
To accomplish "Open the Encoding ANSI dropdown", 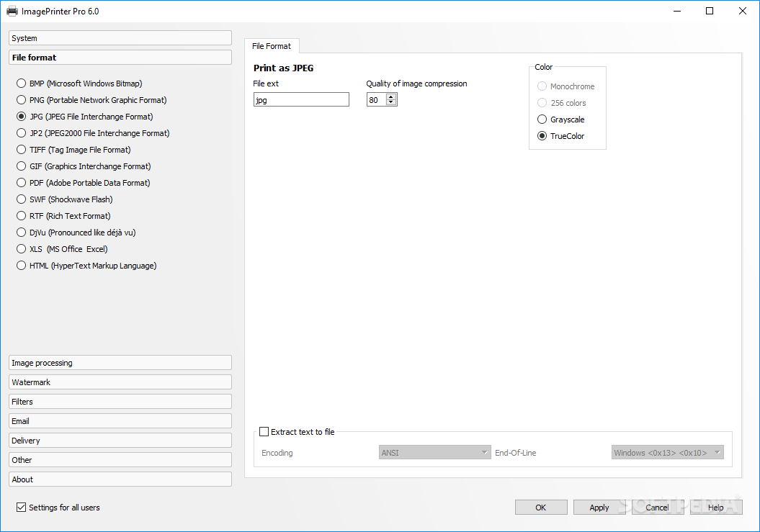I will tap(434, 452).
